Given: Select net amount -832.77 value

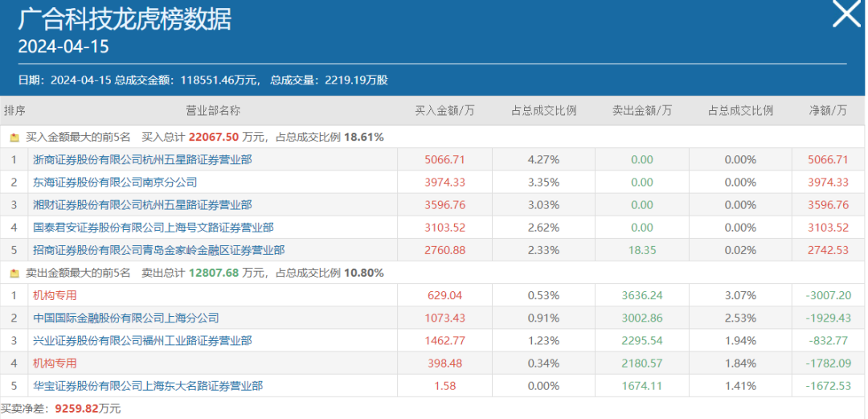Looking at the screenshot, I should point(828,341).
